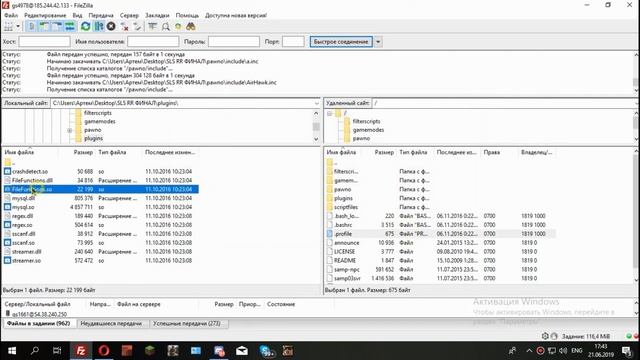Screen dimensions: 640x360
Task: Open the Файл menu
Action: [x=11, y=15]
